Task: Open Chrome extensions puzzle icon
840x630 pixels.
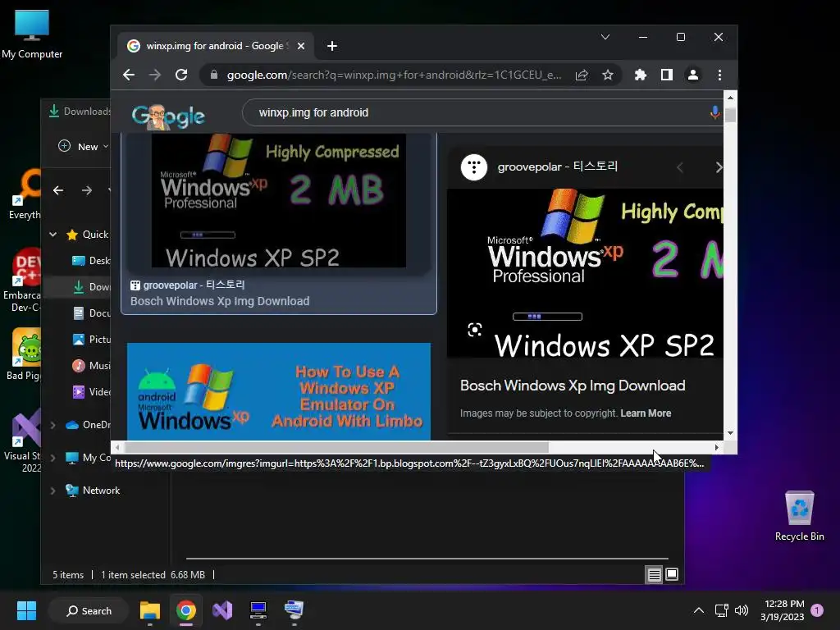Action: 640,75
